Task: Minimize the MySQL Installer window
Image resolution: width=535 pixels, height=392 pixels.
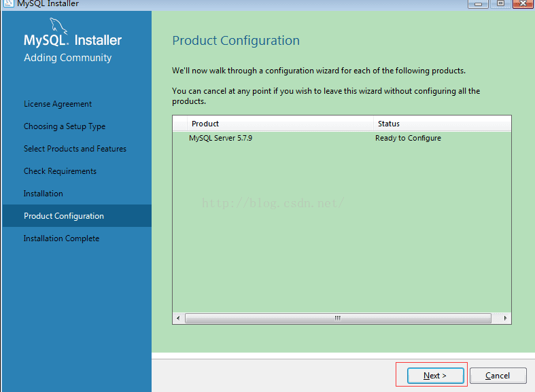Action: click(478, 4)
